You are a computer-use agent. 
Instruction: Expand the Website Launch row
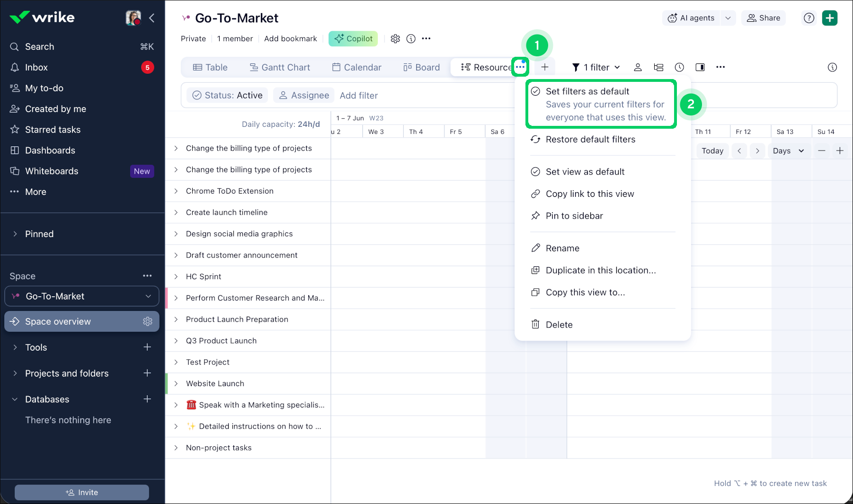point(176,384)
